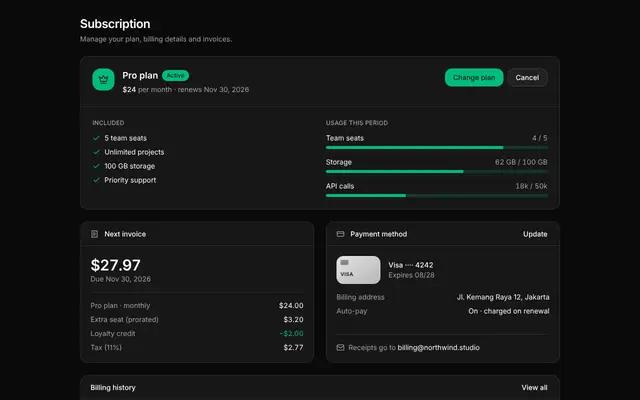Click the 18k / 50k API calls value
Viewport: 640px width, 400px height.
pyautogui.click(x=531, y=186)
